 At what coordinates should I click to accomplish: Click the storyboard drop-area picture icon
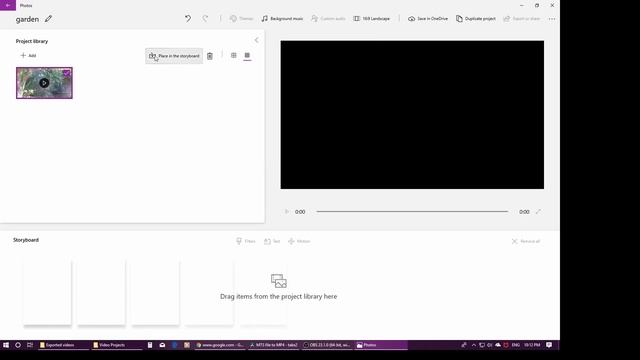click(279, 281)
